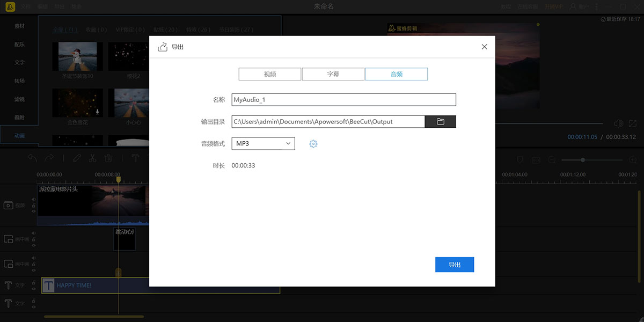The height and width of the screenshot is (322, 644).
Task: Toggle the eye visibility icon on the video track
Action: pyautogui.click(x=33, y=211)
